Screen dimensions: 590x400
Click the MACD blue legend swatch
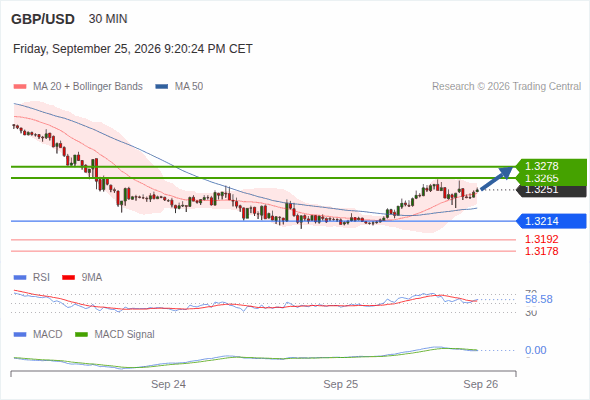20,335
